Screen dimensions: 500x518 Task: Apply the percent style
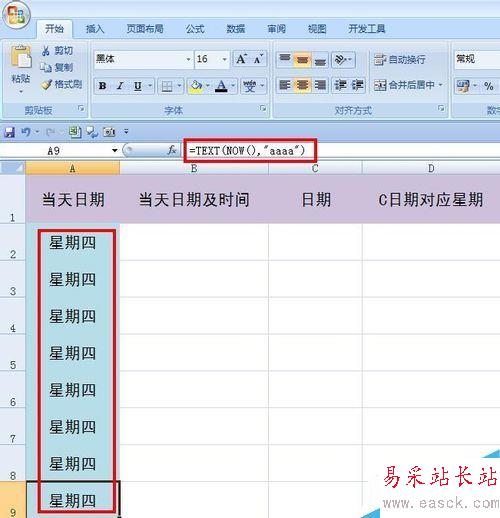pyautogui.click(x=489, y=86)
